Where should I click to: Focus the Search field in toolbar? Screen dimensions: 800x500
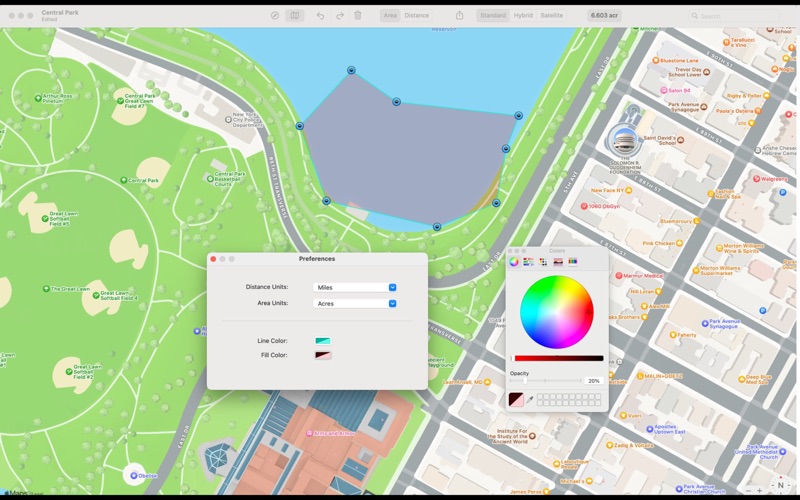(734, 16)
